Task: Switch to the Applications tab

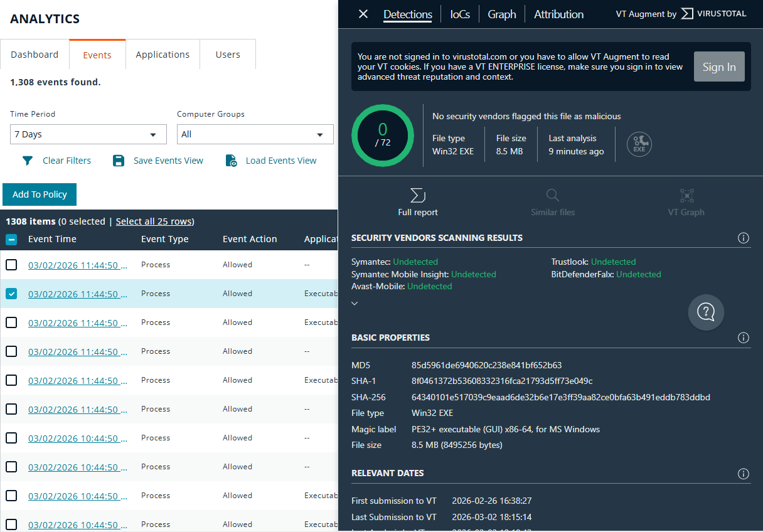Action: click(x=163, y=55)
